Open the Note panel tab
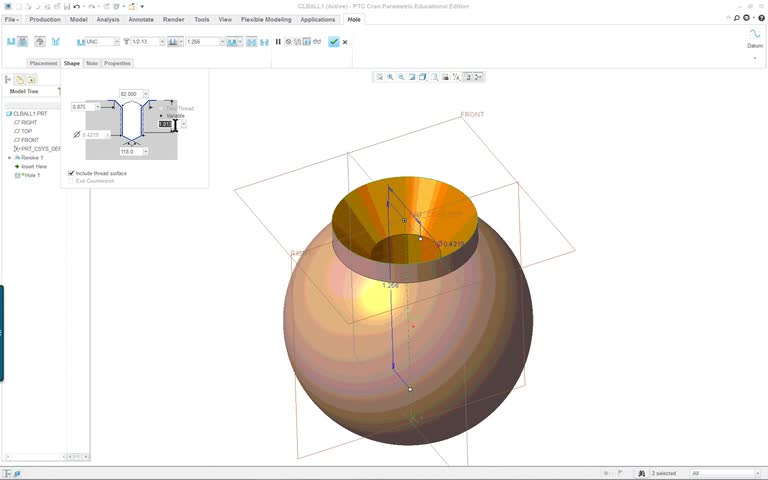The image size is (768, 480). coord(92,63)
